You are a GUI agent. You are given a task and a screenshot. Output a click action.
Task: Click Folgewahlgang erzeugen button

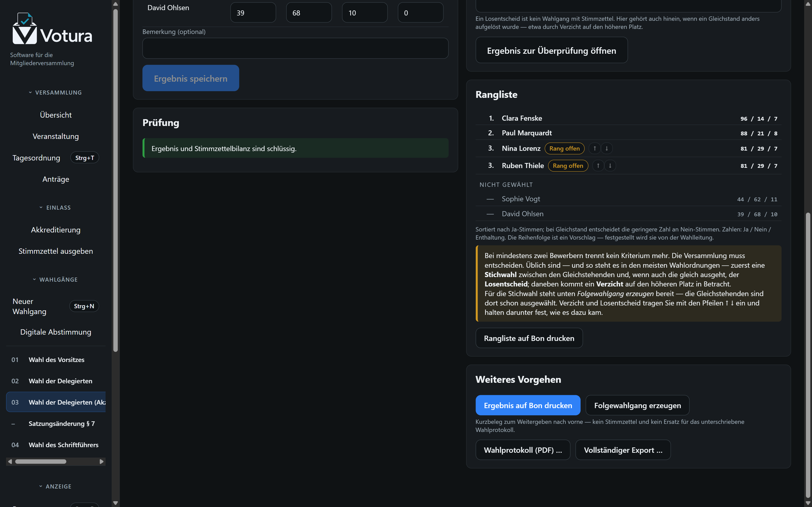[637, 405]
